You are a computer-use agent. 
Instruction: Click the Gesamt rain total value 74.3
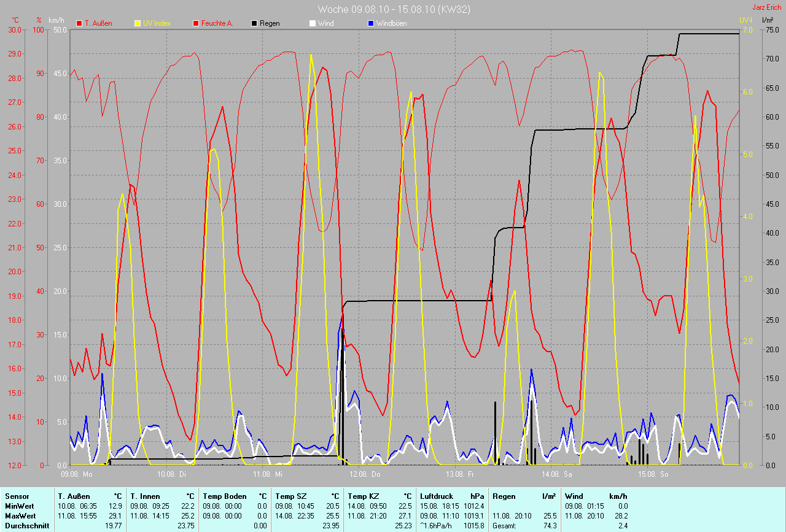pyautogui.click(x=550, y=525)
